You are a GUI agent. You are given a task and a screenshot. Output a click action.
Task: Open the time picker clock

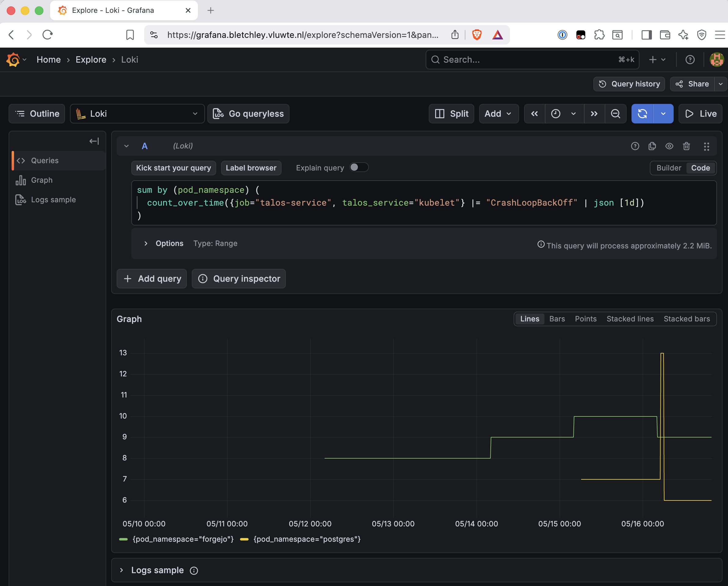556,114
